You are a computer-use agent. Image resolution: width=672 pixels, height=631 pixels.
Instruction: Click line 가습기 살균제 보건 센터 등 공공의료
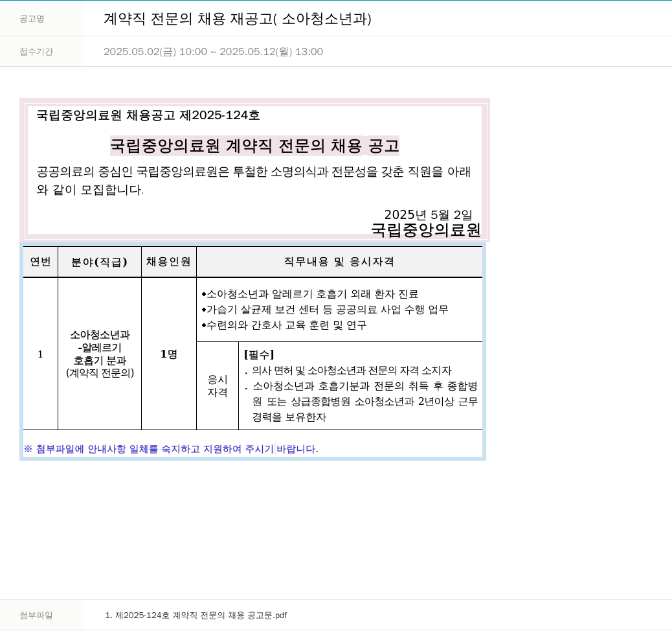tap(325, 310)
